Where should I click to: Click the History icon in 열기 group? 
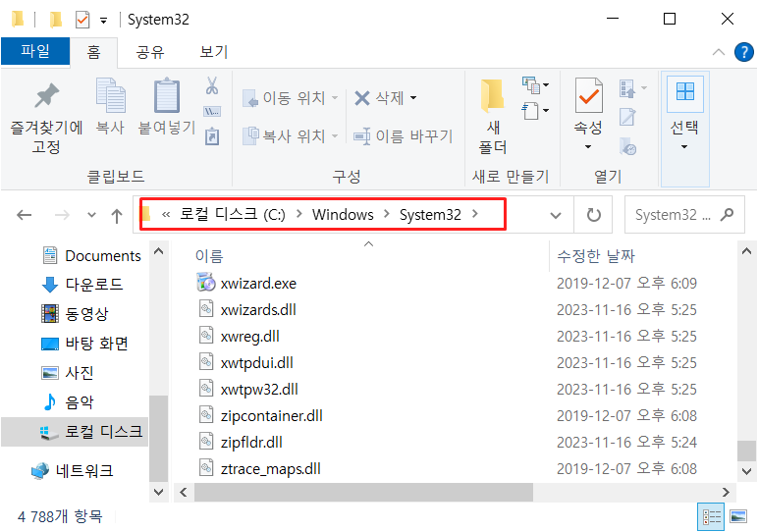[x=628, y=146]
